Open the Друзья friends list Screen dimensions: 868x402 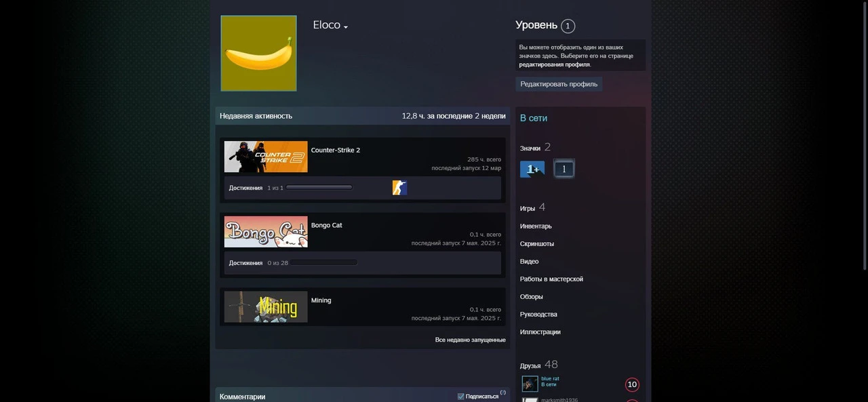pyautogui.click(x=530, y=365)
